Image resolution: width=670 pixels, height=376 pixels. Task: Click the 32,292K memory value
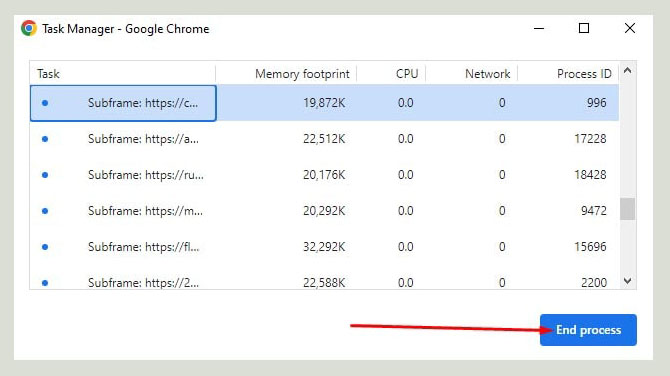324,247
